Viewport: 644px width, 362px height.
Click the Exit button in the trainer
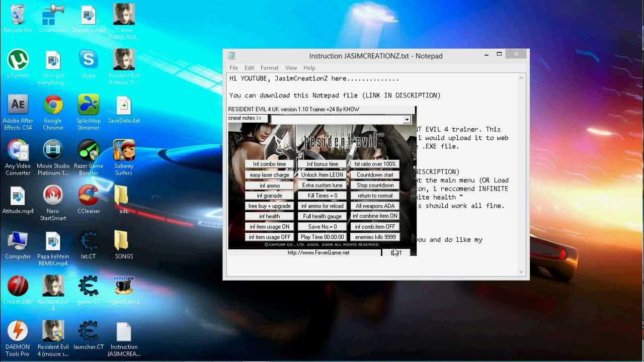point(396,253)
